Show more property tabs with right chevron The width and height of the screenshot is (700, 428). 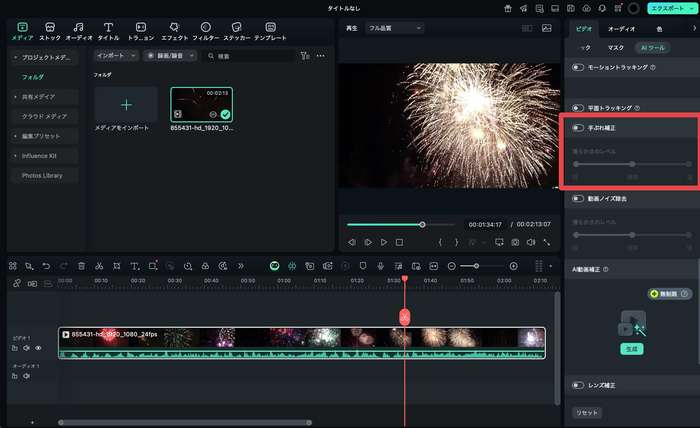(694, 28)
